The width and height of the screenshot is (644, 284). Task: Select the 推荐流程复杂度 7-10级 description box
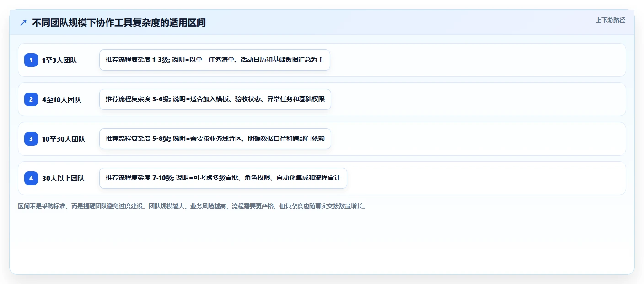click(x=223, y=178)
